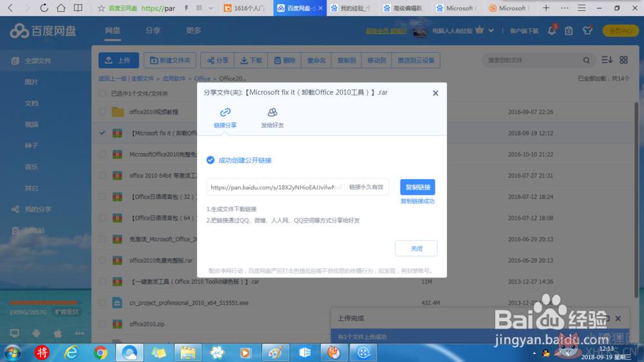Switch to the 1616个人门 browser tab
The width and height of the screenshot is (644, 362).
pyautogui.click(x=245, y=8)
